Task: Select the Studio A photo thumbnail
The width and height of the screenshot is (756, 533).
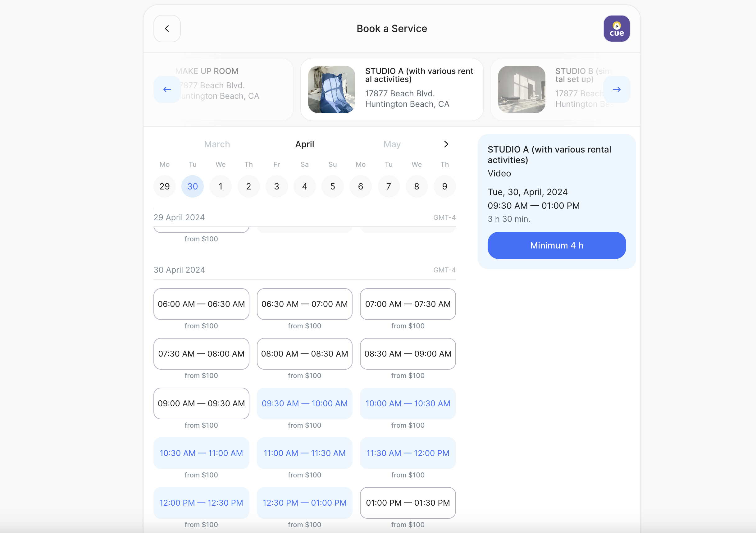Action: 331,89
